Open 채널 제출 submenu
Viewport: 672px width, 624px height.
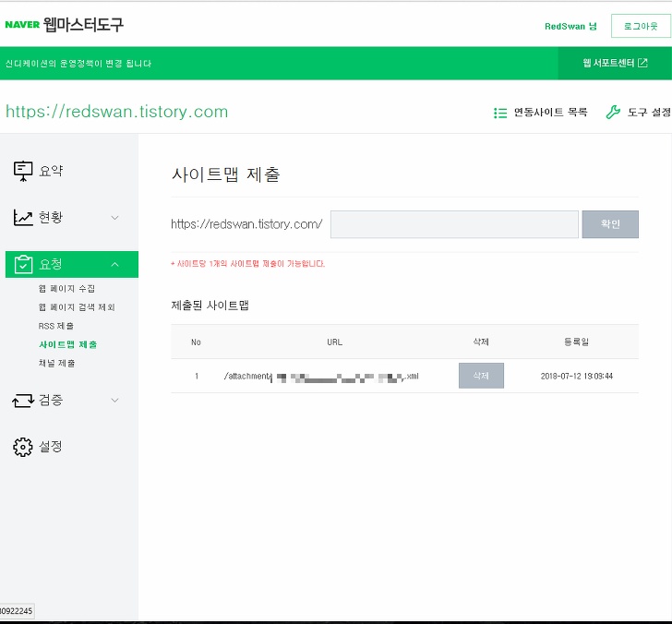pyautogui.click(x=57, y=364)
